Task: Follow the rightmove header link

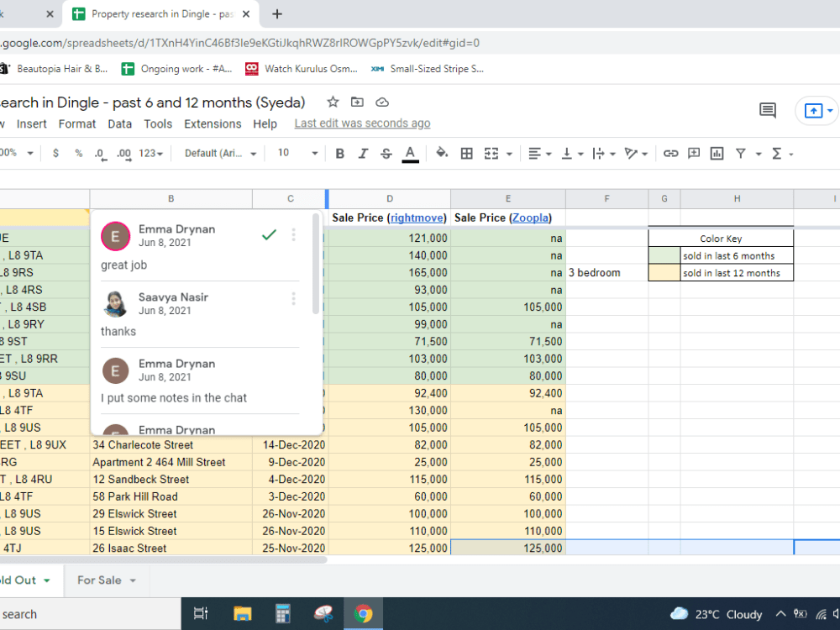Action: [417, 218]
